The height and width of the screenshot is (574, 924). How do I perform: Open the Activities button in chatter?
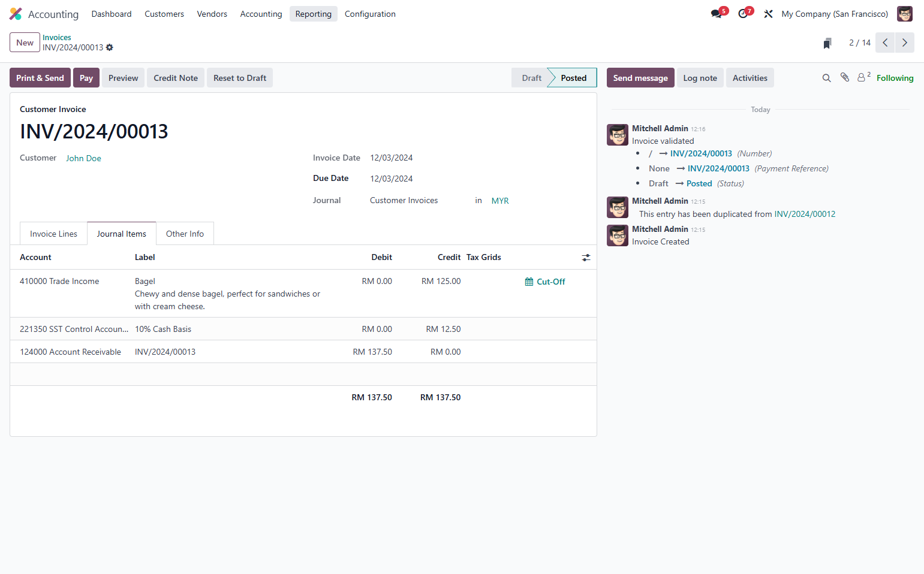(750, 78)
